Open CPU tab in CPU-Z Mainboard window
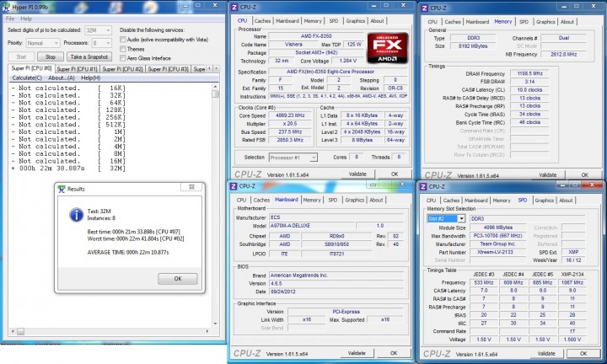Image resolution: width=607 pixels, height=364 pixels. point(241,200)
